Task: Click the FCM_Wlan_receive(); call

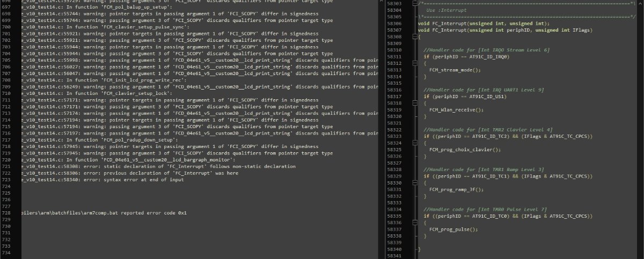Action: coord(457,109)
